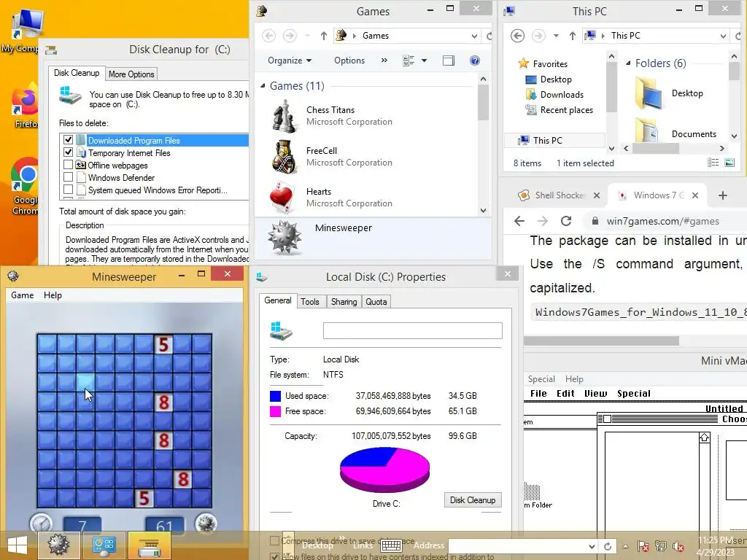Go back in the web browser
This screenshot has height=560, width=747.
[x=519, y=221]
